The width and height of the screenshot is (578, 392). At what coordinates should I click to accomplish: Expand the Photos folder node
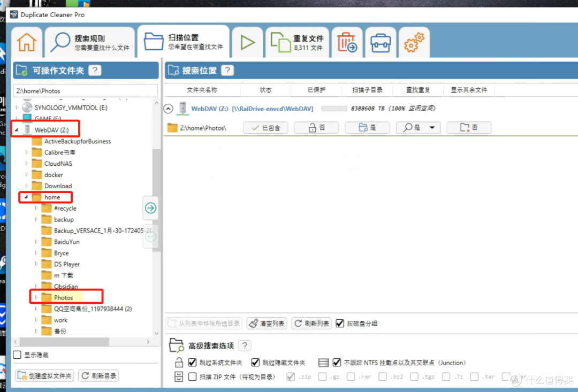36,297
